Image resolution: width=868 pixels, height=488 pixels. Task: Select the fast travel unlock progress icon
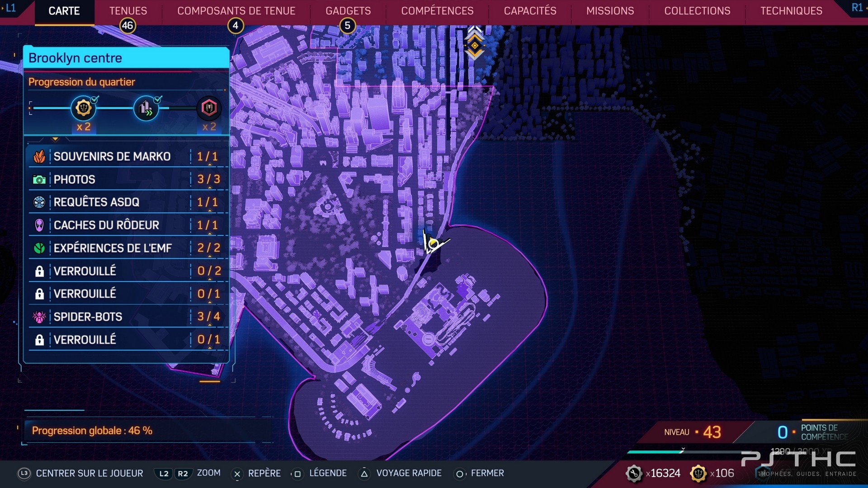[x=146, y=108]
